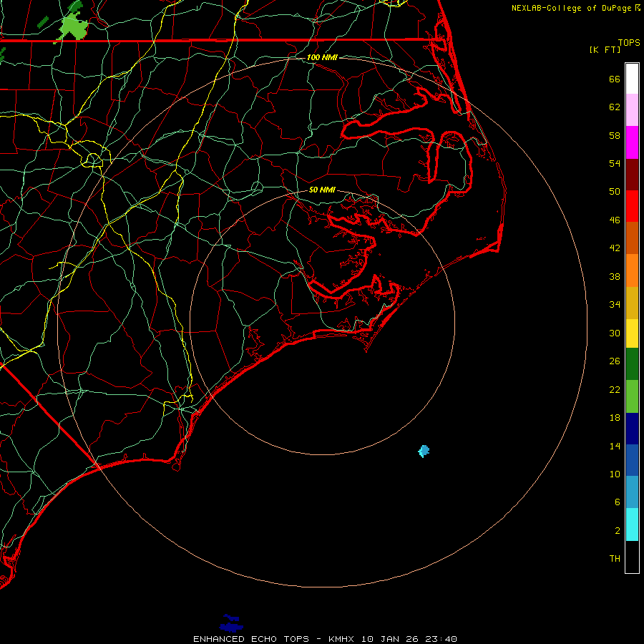Click the Enhanced Echo Tops KMHX caption
The width and height of the screenshot is (644, 644).
[325, 638]
